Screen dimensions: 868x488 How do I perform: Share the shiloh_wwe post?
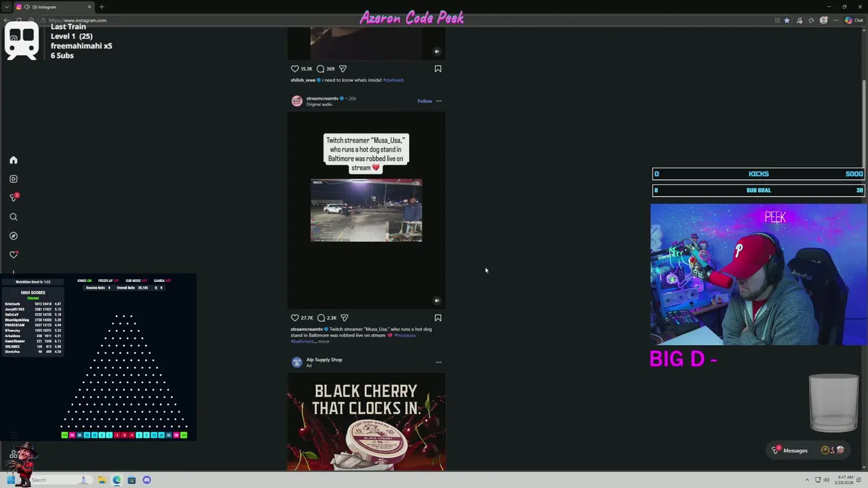tap(342, 68)
